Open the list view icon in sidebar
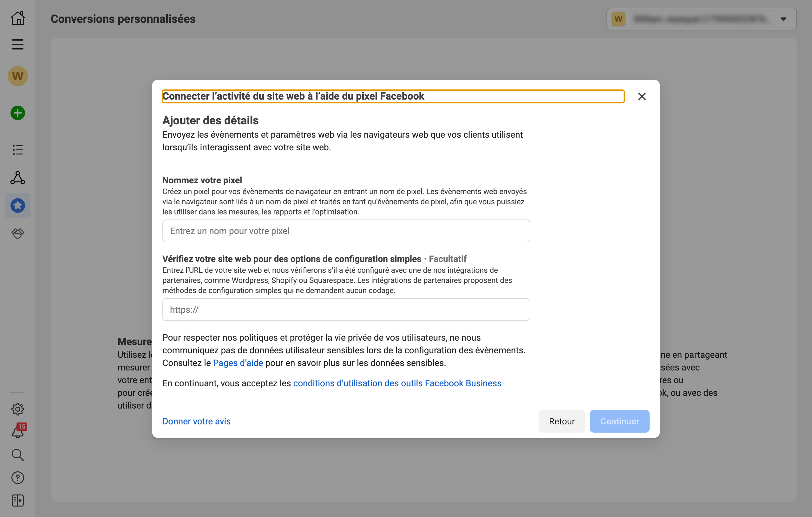 point(17,150)
